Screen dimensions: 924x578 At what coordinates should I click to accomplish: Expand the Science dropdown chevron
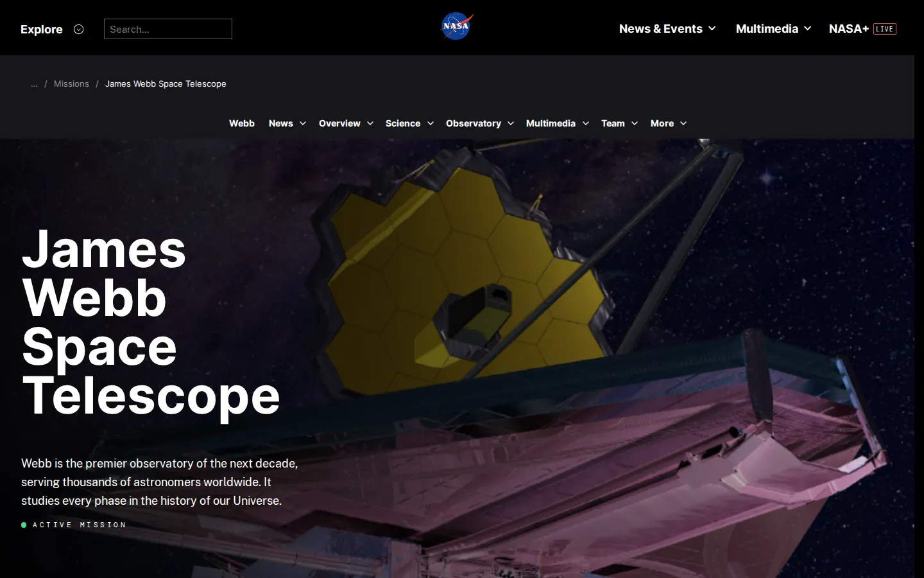(431, 123)
